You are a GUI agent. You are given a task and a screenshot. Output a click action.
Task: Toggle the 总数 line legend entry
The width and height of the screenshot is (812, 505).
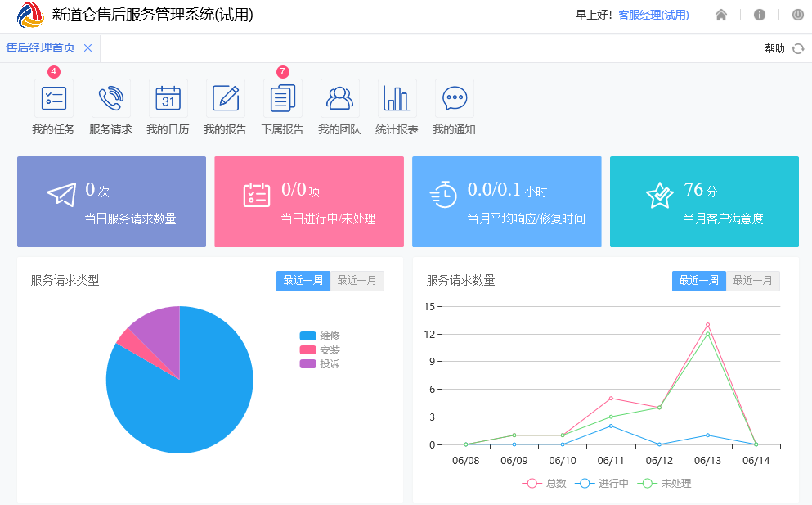click(x=545, y=483)
